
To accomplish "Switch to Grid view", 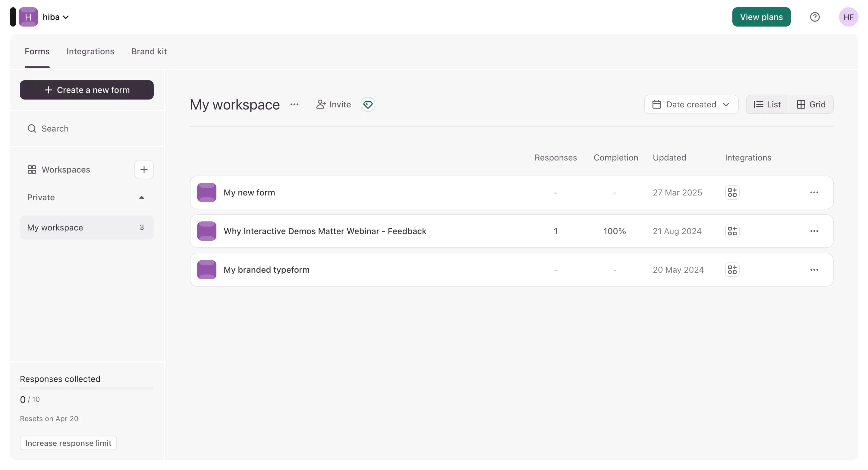I will [x=811, y=104].
